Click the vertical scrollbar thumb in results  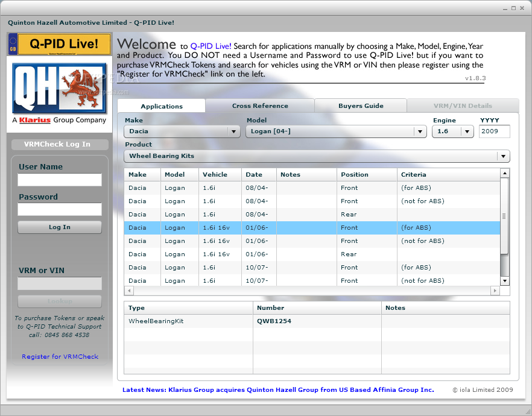(504, 216)
